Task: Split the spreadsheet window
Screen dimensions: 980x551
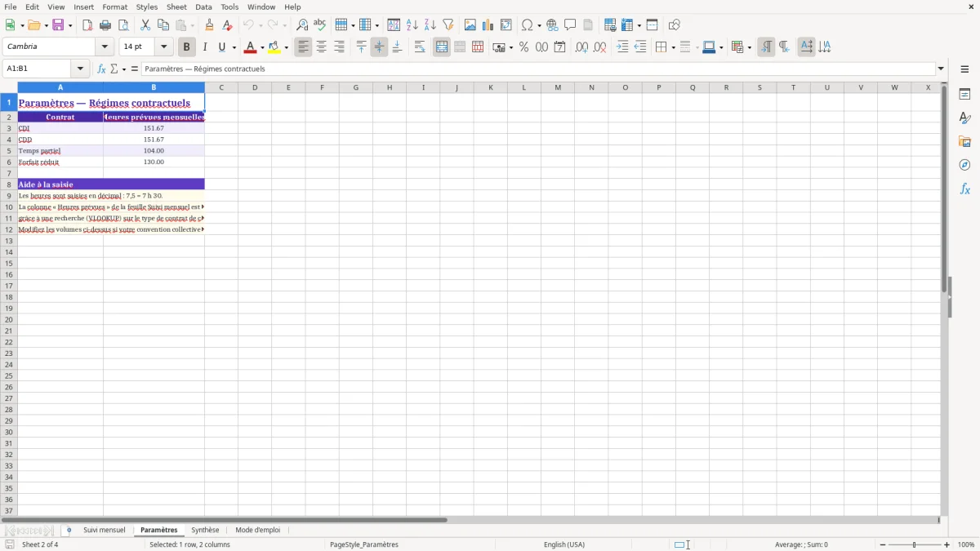Action: click(x=653, y=25)
